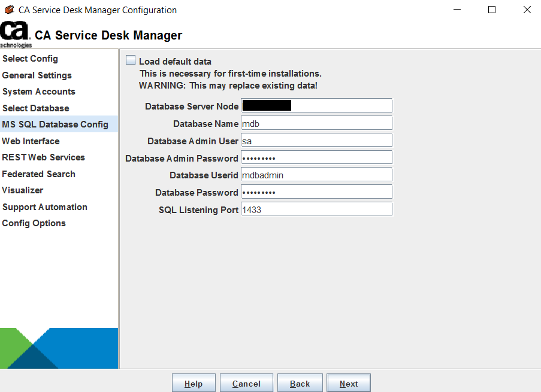Image resolution: width=541 pixels, height=392 pixels.
Task: Focus the Database Admin Password field
Action: pos(316,158)
